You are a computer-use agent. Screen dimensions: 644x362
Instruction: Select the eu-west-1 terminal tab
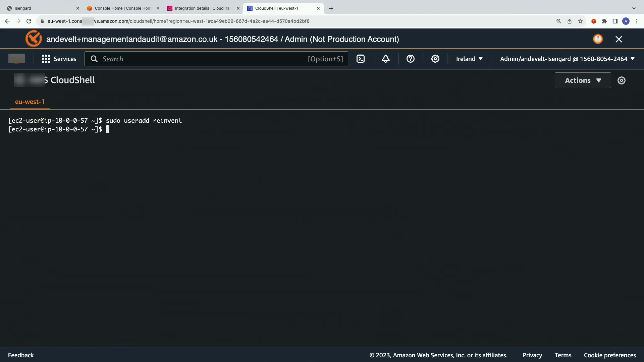pos(30,102)
